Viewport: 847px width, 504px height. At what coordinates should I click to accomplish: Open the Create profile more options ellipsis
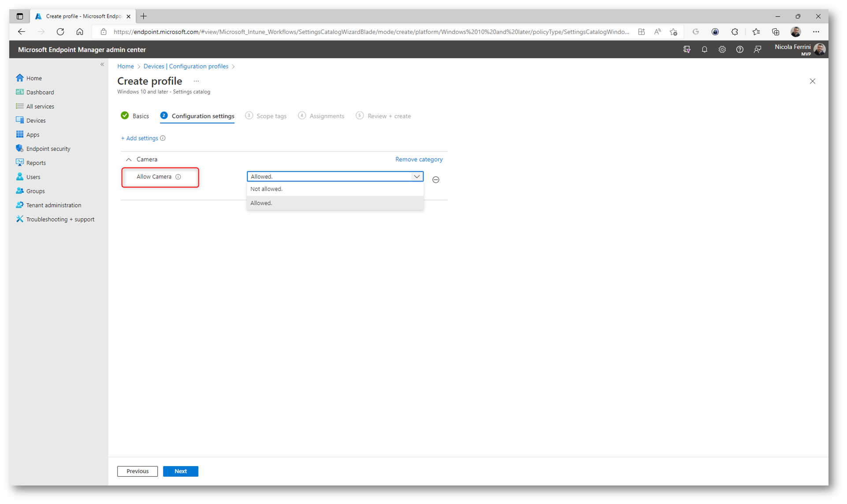(196, 81)
